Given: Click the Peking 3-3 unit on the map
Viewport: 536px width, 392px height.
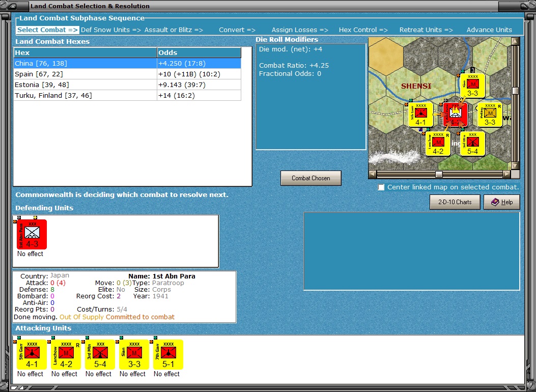Looking at the screenshot, I should click(x=490, y=115).
